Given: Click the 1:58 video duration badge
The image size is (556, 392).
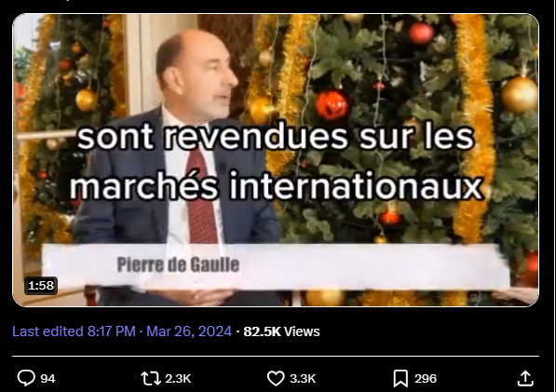Looking at the screenshot, I should (x=41, y=286).
